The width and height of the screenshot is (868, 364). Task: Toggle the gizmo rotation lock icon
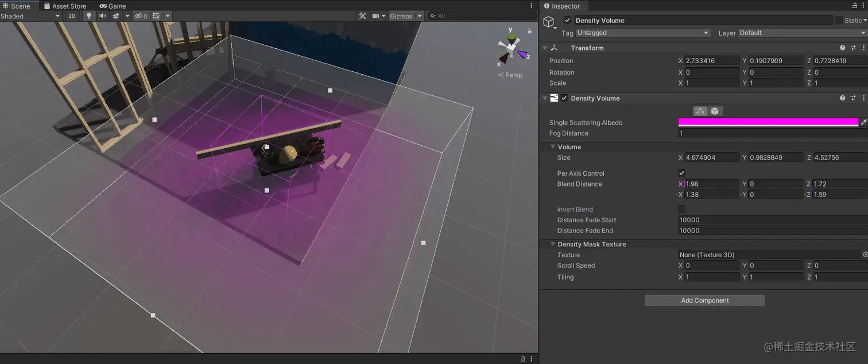[529, 31]
